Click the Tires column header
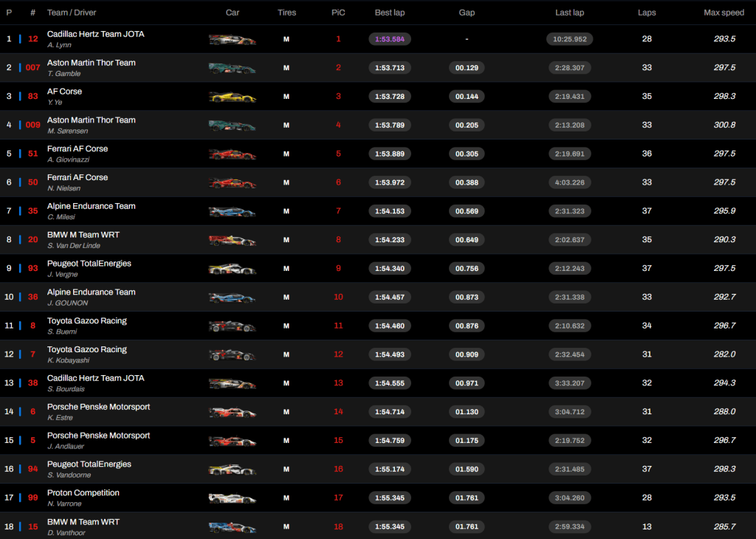 point(286,13)
